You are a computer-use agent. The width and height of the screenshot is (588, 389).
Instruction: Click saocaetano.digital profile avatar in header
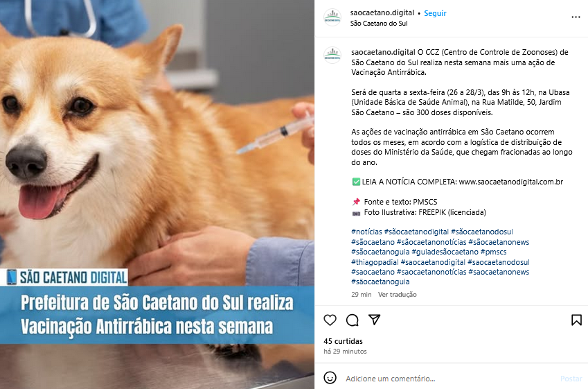[332, 17]
